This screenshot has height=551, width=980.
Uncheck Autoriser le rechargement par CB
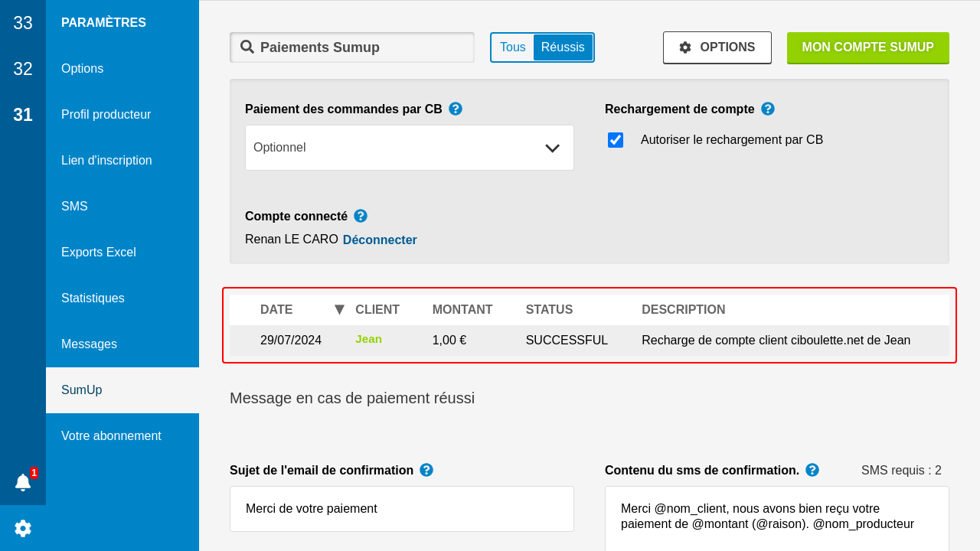(x=616, y=140)
